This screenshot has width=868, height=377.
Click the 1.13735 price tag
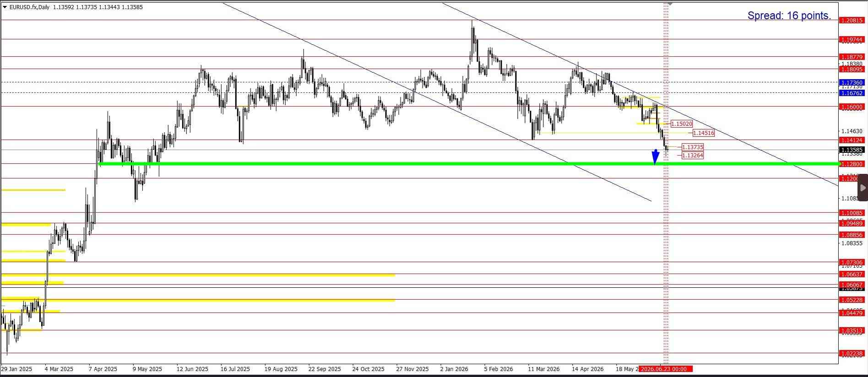tap(693, 147)
